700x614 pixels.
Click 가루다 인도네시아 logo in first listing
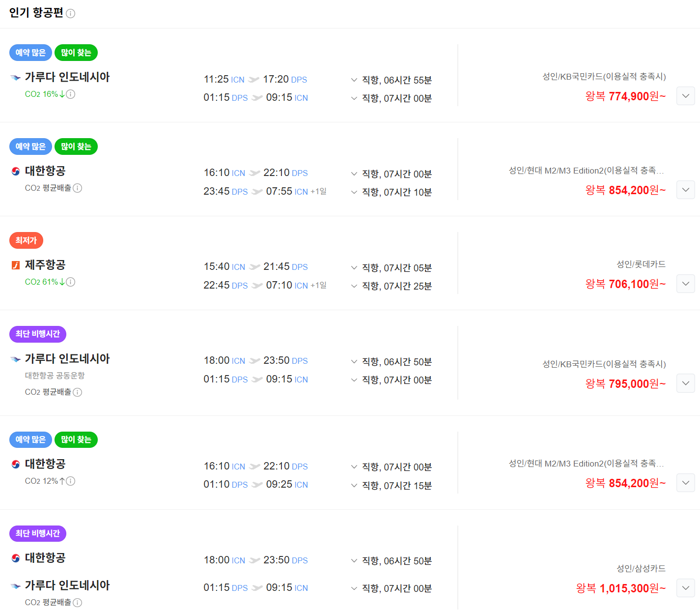16,78
